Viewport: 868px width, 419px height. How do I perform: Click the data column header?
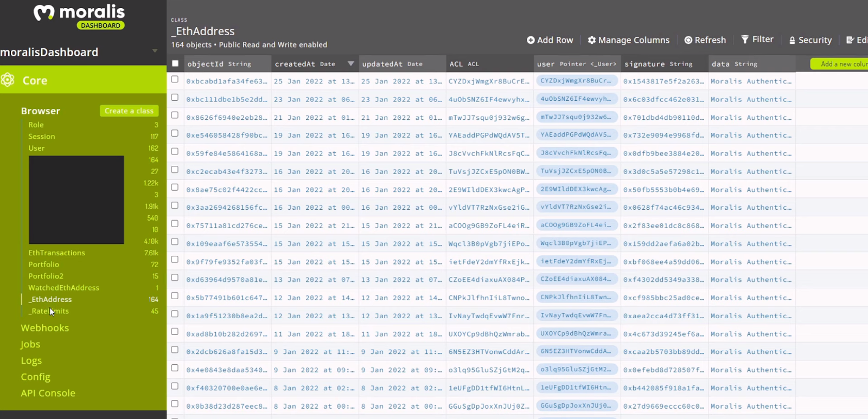(x=752, y=64)
